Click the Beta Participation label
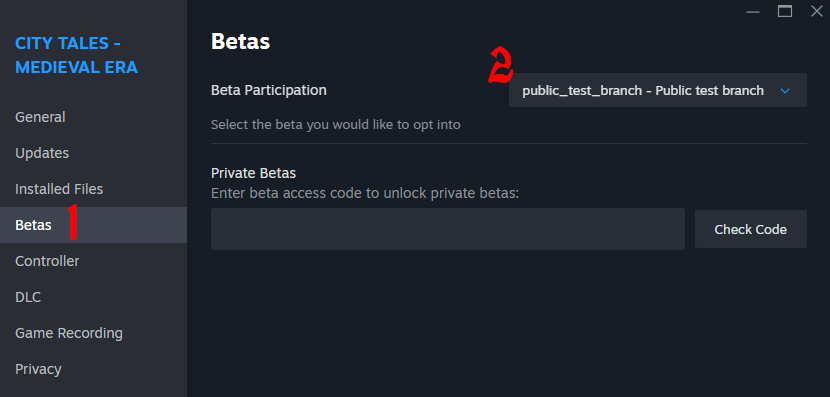Viewport: 830px width, 397px height. point(268,91)
